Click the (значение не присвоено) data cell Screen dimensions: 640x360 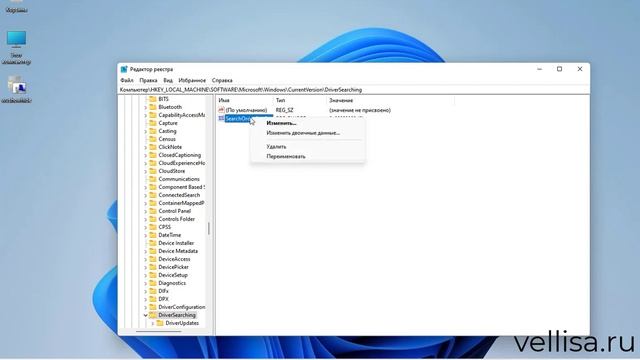[360, 110]
